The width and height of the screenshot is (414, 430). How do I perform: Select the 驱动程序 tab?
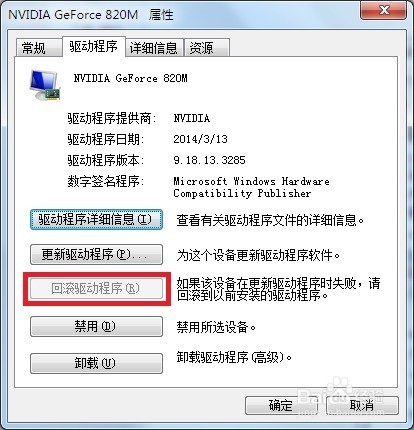tap(94, 46)
